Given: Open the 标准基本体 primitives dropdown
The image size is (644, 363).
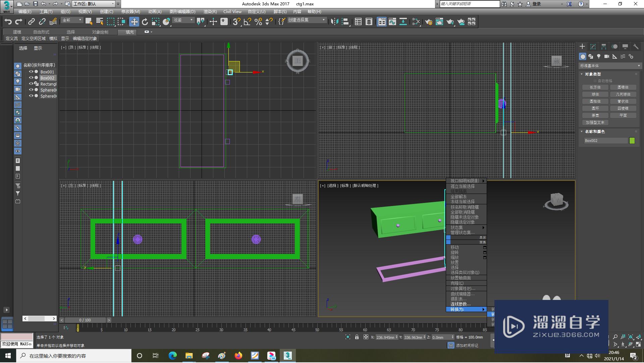Looking at the screenshot, I should click(x=610, y=66).
